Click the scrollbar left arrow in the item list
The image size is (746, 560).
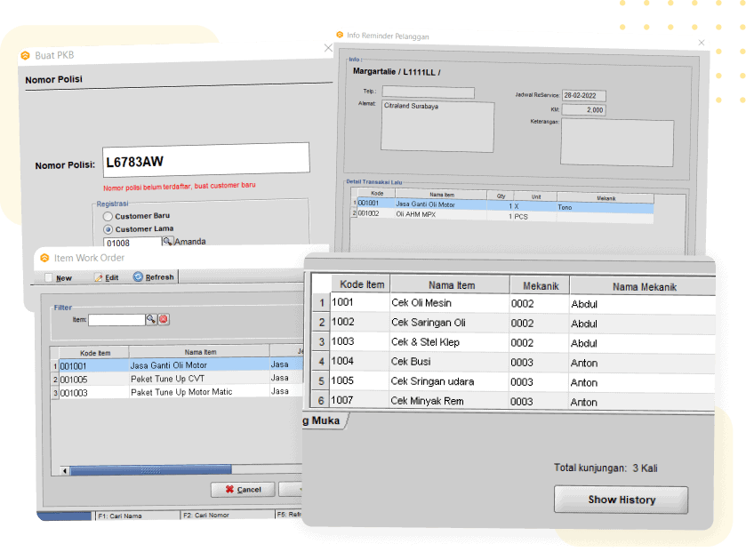tap(64, 470)
